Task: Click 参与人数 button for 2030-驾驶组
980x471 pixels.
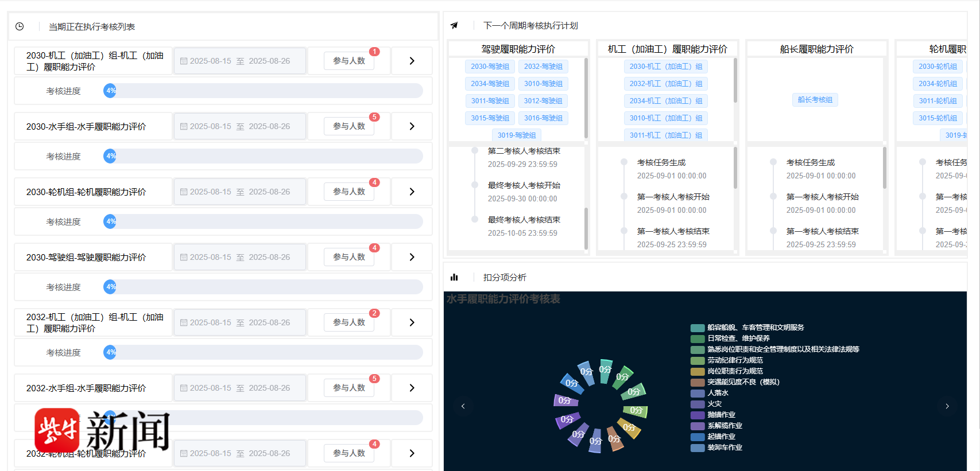Action: pos(349,257)
